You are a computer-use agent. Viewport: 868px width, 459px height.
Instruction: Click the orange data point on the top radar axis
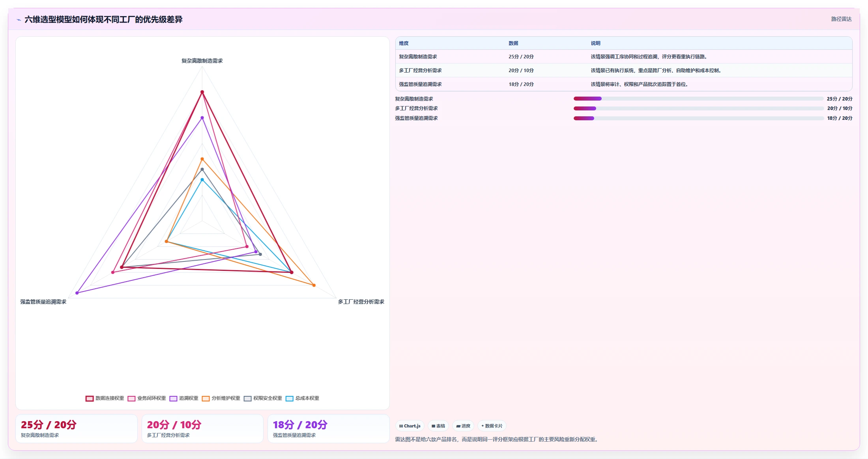point(202,159)
